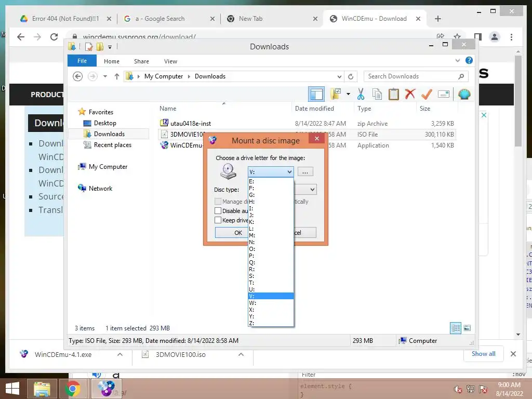Image resolution: width=532 pixels, height=399 pixels.
Task: Click the quick access New Folder icon in title bar
Action: pyautogui.click(x=100, y=47)
